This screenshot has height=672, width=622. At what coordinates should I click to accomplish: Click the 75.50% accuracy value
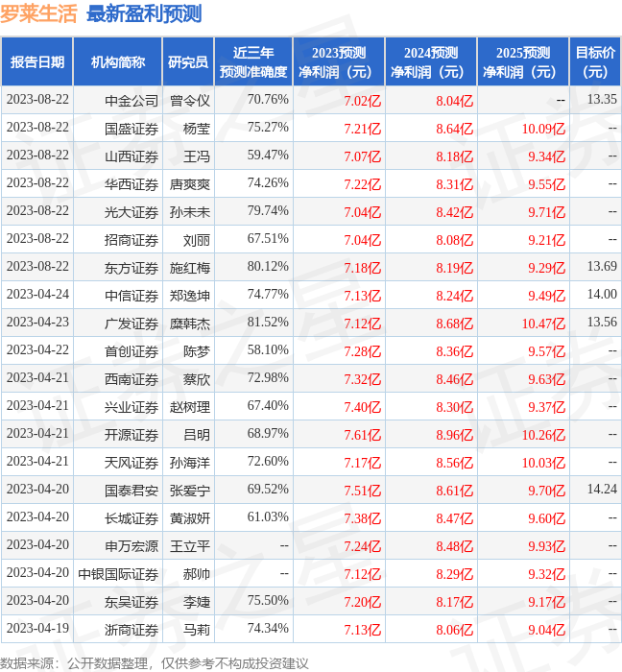coord(268,601)
